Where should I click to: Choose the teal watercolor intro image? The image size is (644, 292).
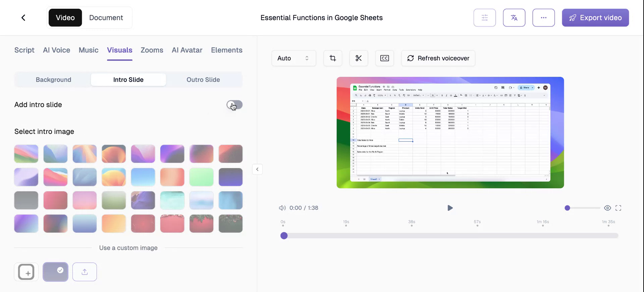172,200
